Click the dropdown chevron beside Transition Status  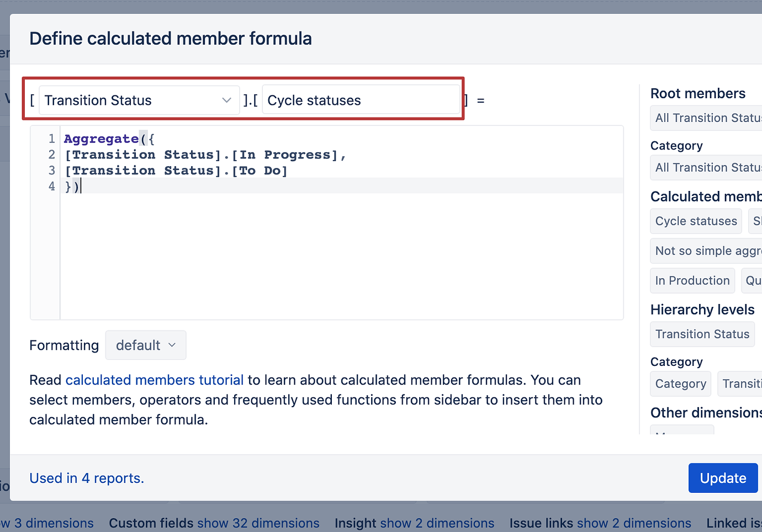pyautogui.click(x=226, y=100)
